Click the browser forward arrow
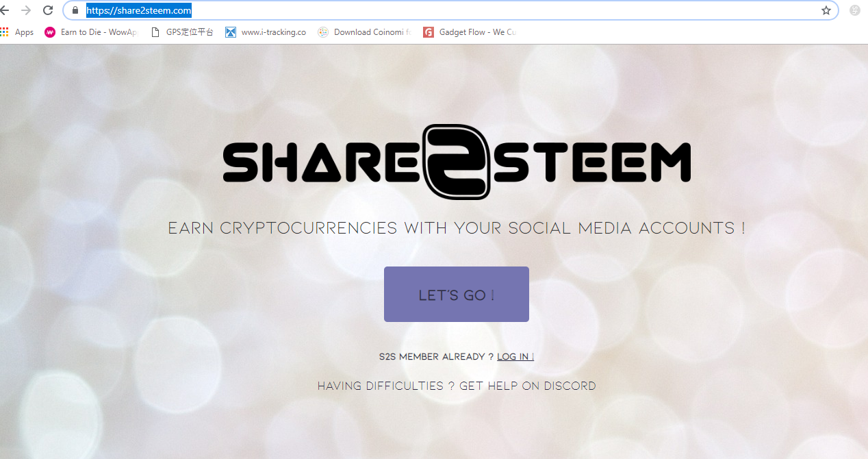 click(26, 10)
